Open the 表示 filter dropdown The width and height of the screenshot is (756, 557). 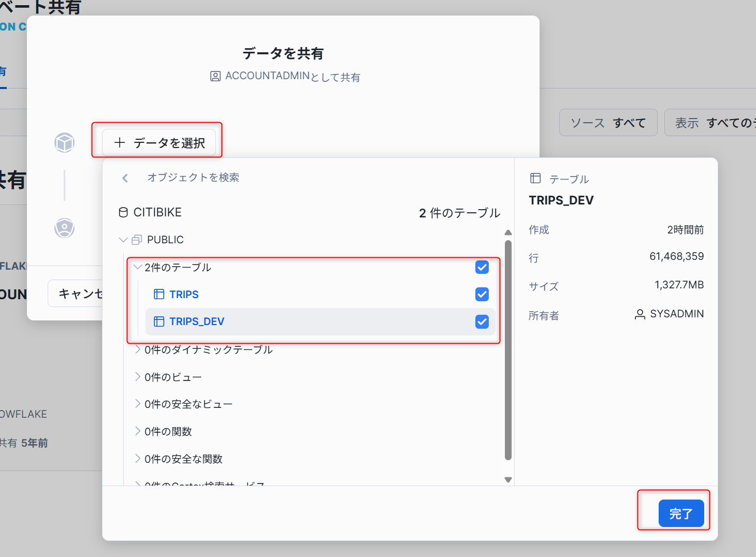(710, 123)
